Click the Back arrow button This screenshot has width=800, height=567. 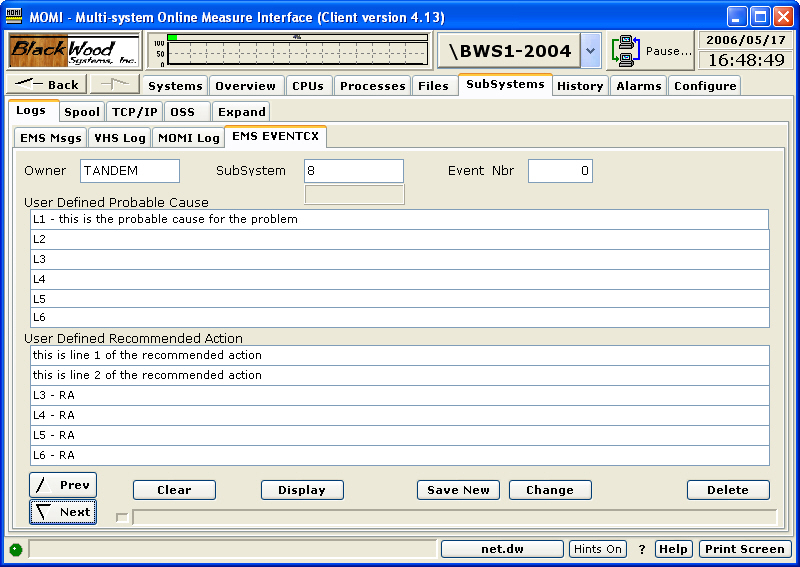click(x=47, y=85)
